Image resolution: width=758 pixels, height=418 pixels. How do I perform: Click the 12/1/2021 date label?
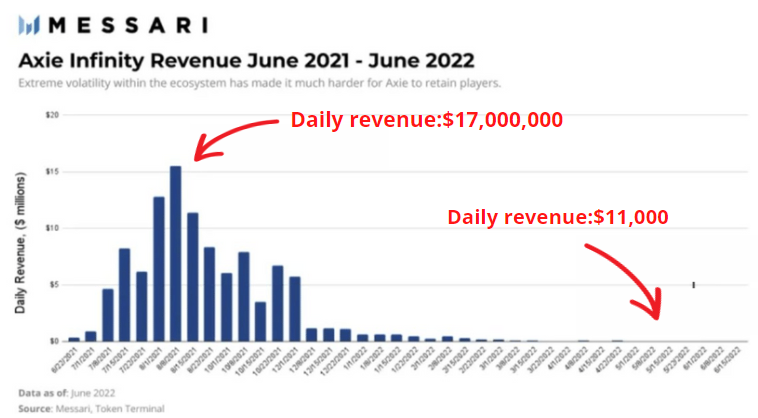(286, 359)
